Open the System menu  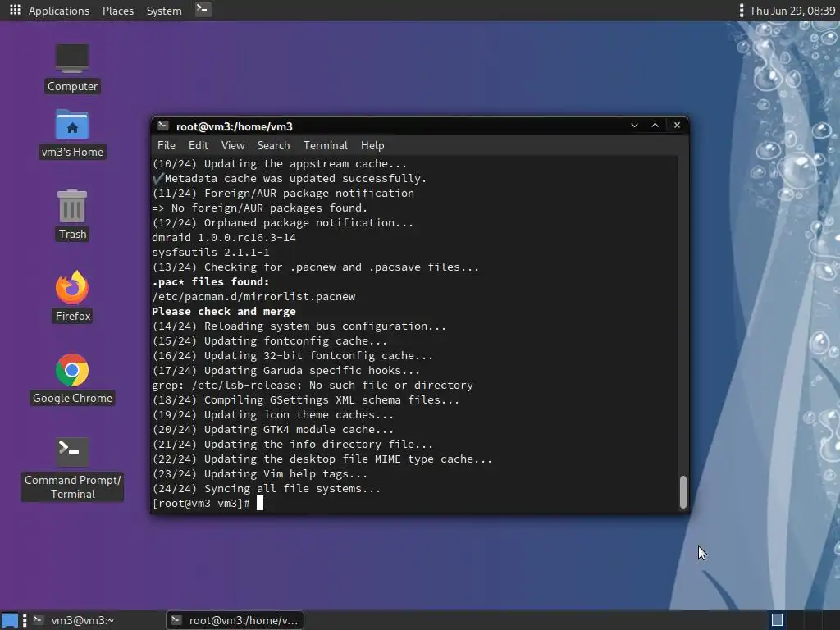164,11
